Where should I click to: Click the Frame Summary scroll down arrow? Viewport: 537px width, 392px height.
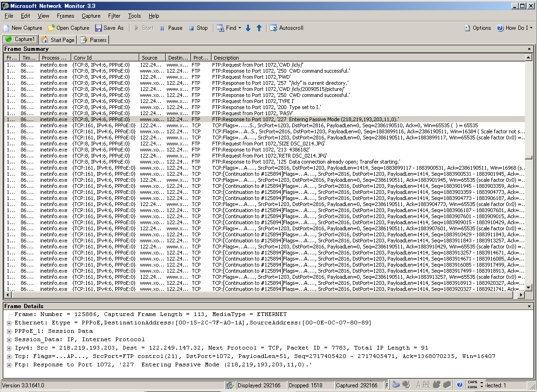pos(529,288)
